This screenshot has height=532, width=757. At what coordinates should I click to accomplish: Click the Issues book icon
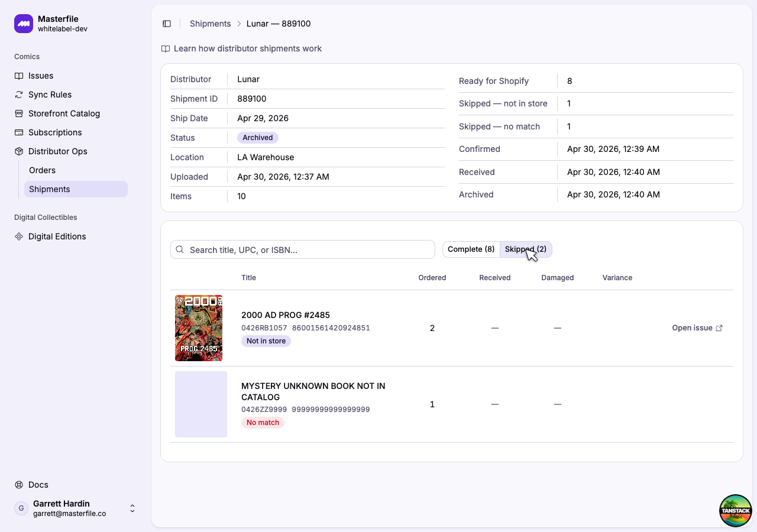19,76
